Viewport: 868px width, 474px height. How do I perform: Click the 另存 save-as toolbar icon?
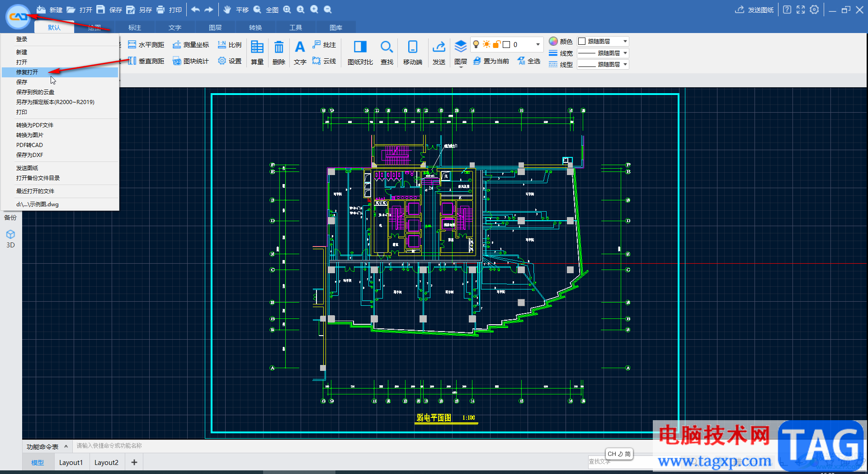(x=131, y=9)
